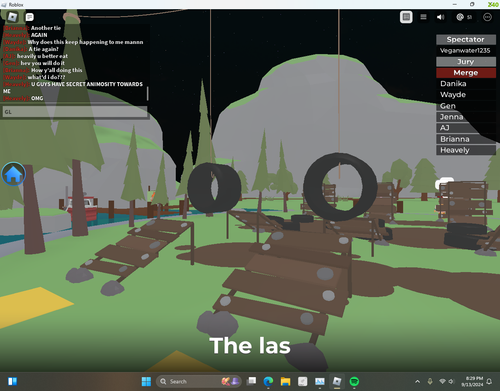Click the microphone icon in system tray
This screenshot has width=500, height=391.
(x=430, y=381)
